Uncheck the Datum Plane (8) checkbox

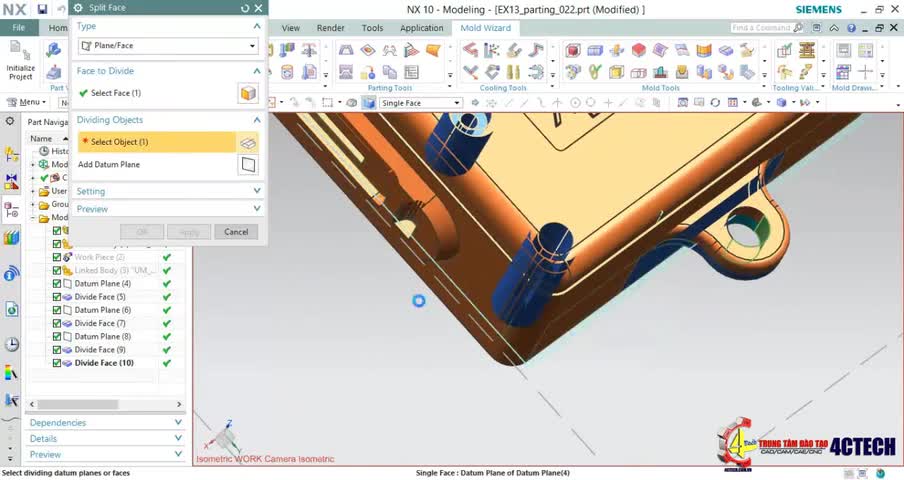56,337
